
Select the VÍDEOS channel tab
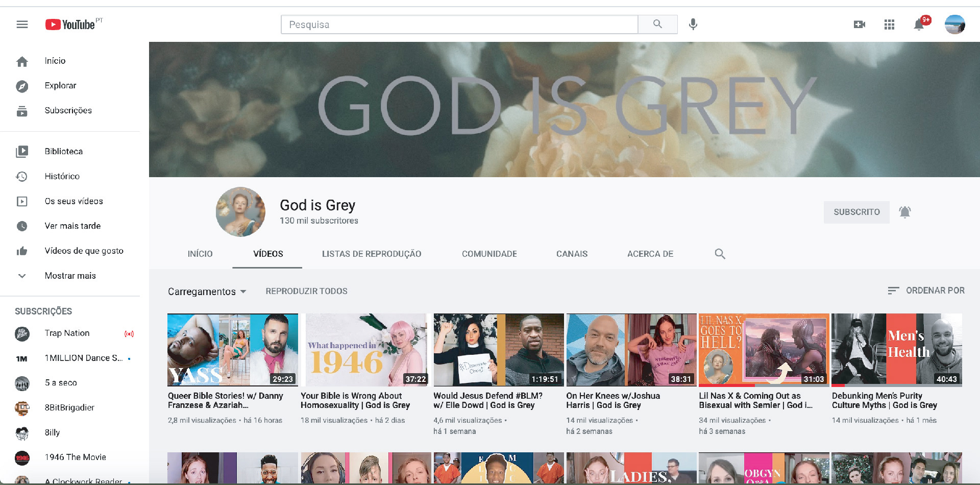pos(268,254)
